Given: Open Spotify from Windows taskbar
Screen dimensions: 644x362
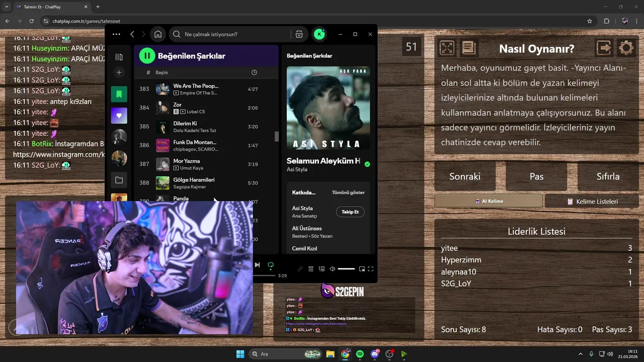Looking at the screenshot, I should pyautogui.click(x=360, y=354).
